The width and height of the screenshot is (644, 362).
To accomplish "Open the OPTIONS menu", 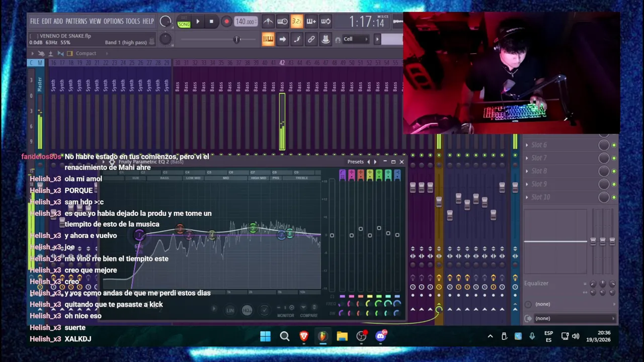I will (x=113, y=22).
